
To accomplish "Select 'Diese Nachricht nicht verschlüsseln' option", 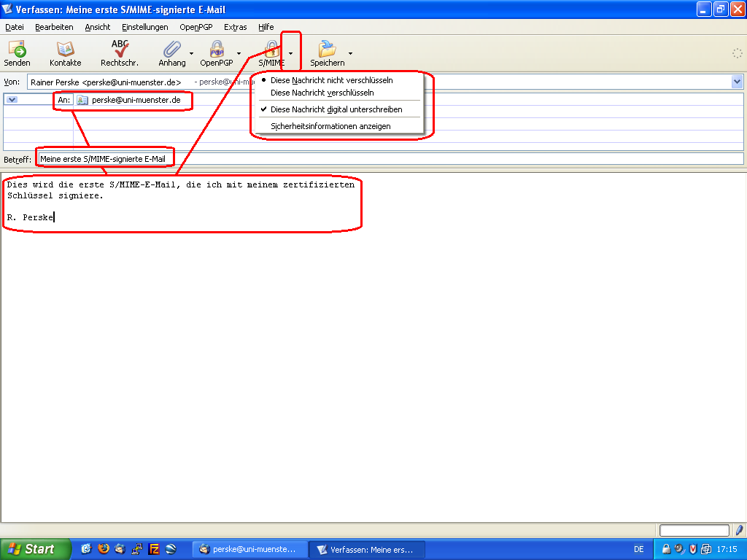I will click(331, 80).
